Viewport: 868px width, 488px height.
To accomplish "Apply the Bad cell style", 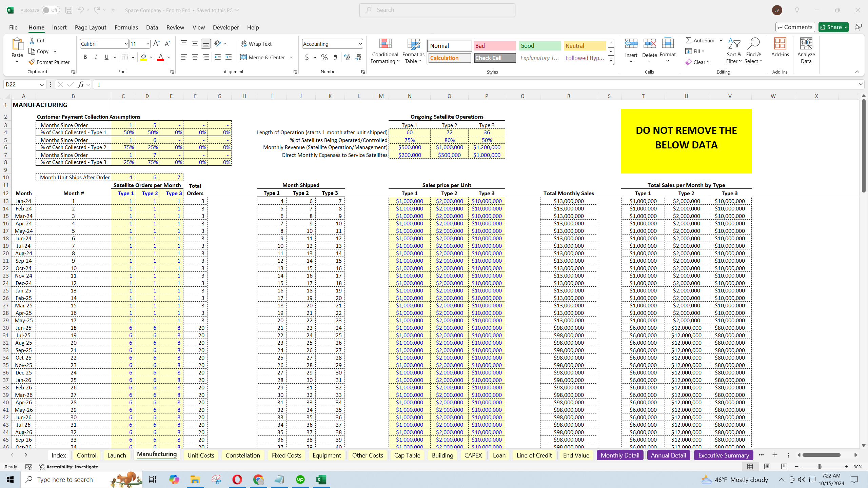I will [x=495, y=46].
